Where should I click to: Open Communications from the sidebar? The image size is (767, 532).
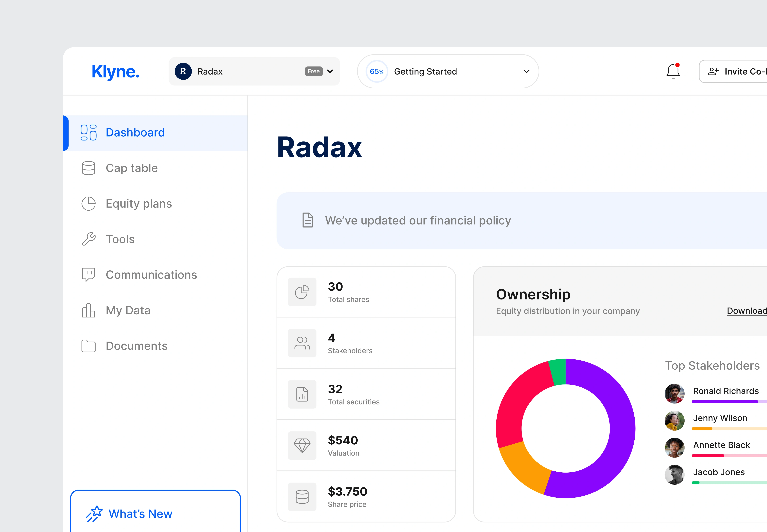point(151,275)
